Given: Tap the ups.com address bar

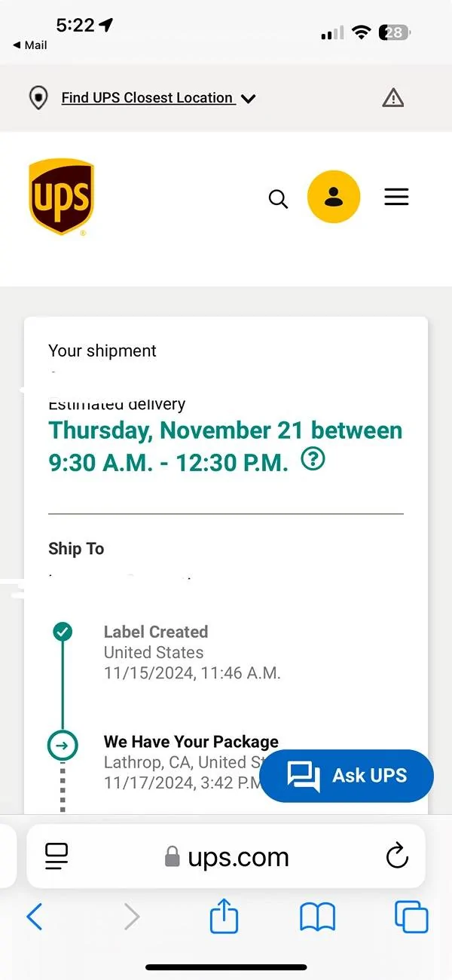Looking at the screenshot, I should point(226,856).
